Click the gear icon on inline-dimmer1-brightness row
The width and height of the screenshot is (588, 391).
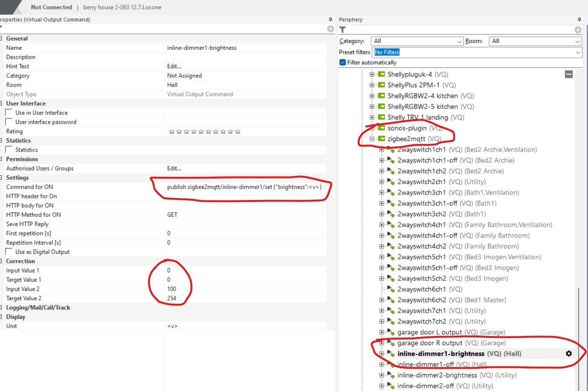(568, 354)
